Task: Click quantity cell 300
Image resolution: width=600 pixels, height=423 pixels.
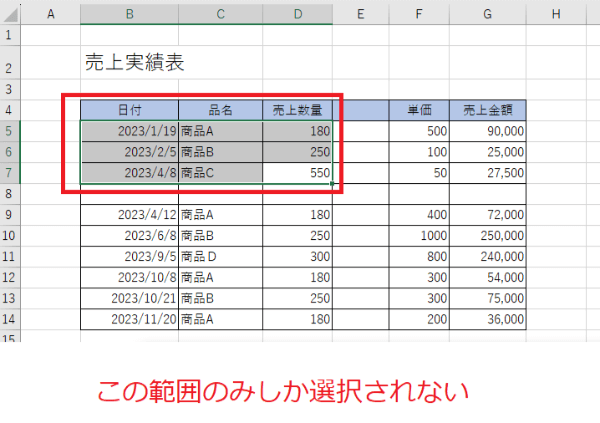Action: [298, 256]
